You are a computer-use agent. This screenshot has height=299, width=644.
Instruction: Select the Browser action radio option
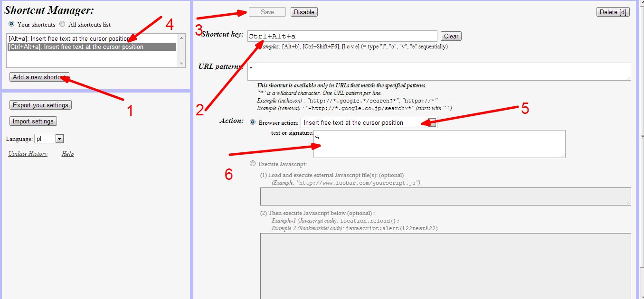point(253,122)
